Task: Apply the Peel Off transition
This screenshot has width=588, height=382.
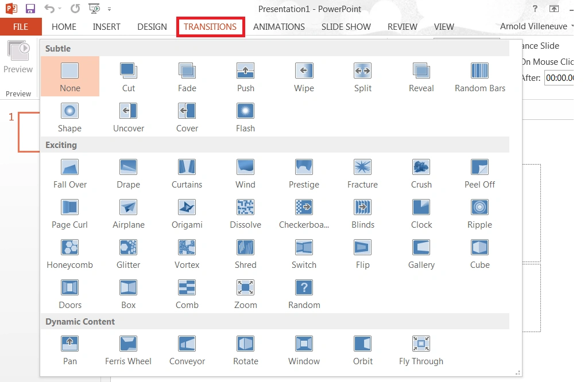Action: tap(479, 173)
